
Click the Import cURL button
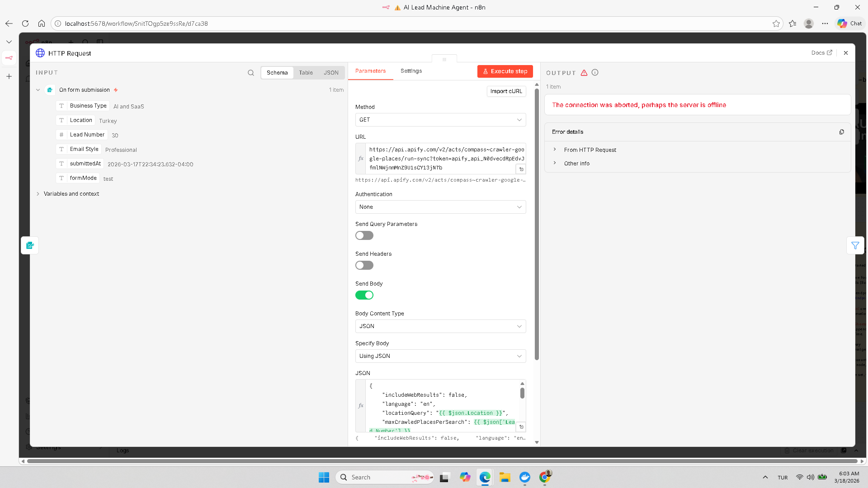click(x=506, y=91)
